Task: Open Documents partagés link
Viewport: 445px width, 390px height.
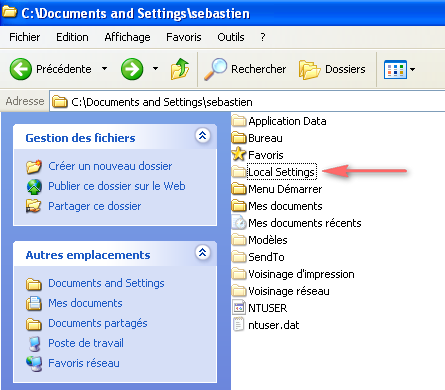Action: (98, 323)
